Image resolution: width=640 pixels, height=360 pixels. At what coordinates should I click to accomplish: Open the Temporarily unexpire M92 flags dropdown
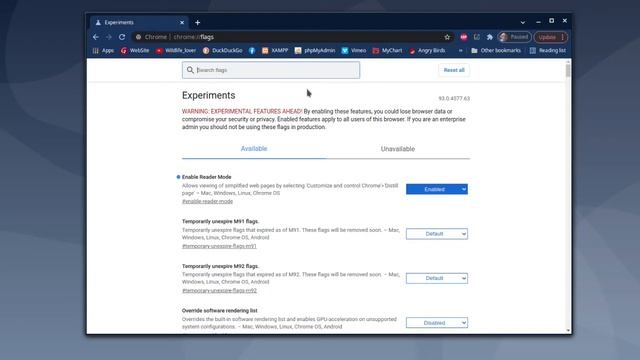click(x=437, y=278)
